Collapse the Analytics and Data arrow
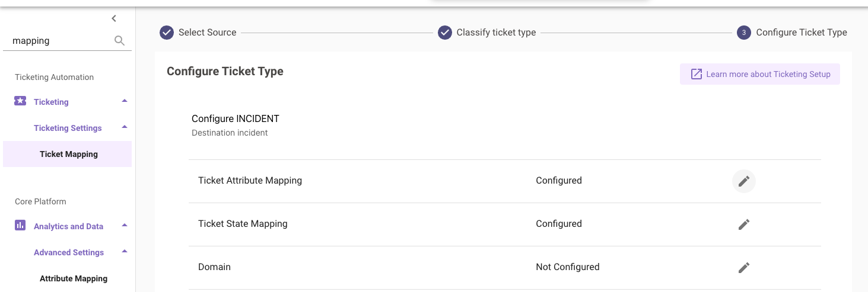The height and width of the screenshot is (292, 868). [x=124, y=226]
